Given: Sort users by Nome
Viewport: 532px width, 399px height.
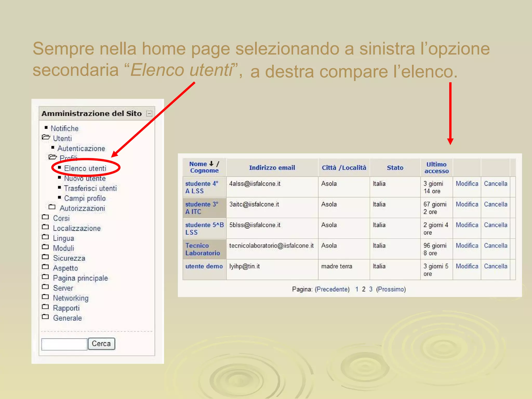Looking at the screenshot, I should tap(198, 164).
